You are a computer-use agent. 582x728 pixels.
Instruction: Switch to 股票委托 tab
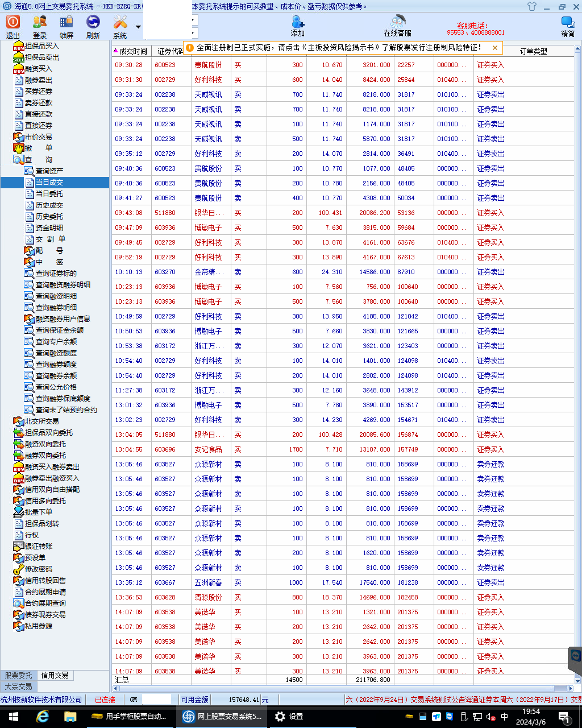click(19, 675)
